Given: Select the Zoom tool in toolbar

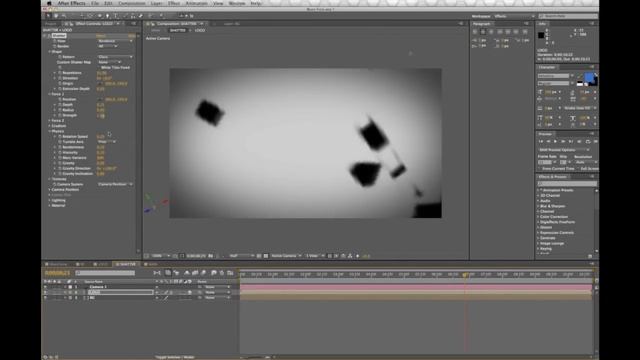Looking at the screenshot, I should (64, 16).
